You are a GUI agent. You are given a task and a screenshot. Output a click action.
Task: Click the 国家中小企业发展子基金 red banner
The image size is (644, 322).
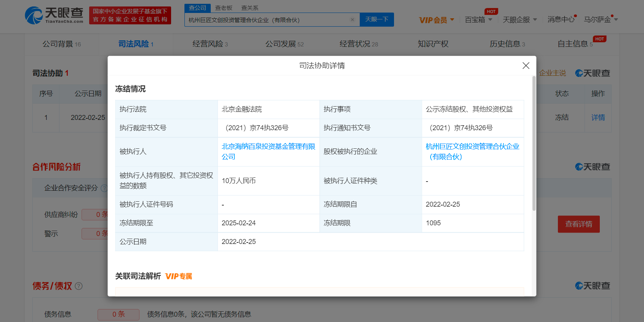(x=130, y=15)
